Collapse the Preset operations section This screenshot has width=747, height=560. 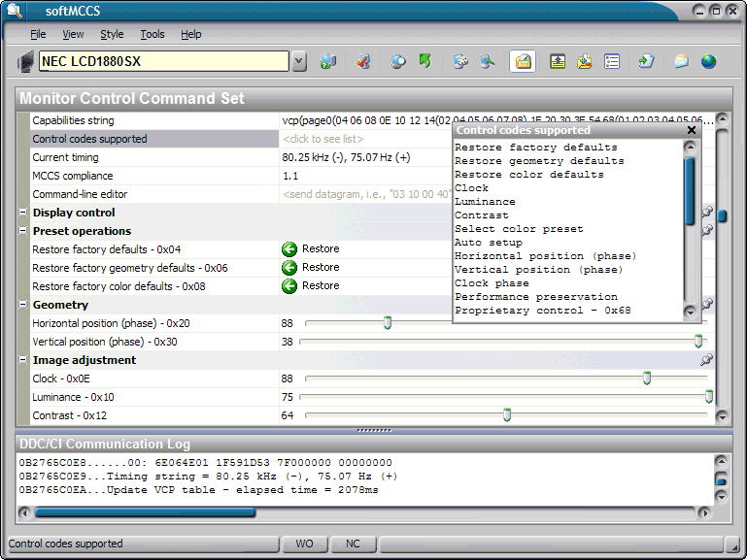[23, 231]
